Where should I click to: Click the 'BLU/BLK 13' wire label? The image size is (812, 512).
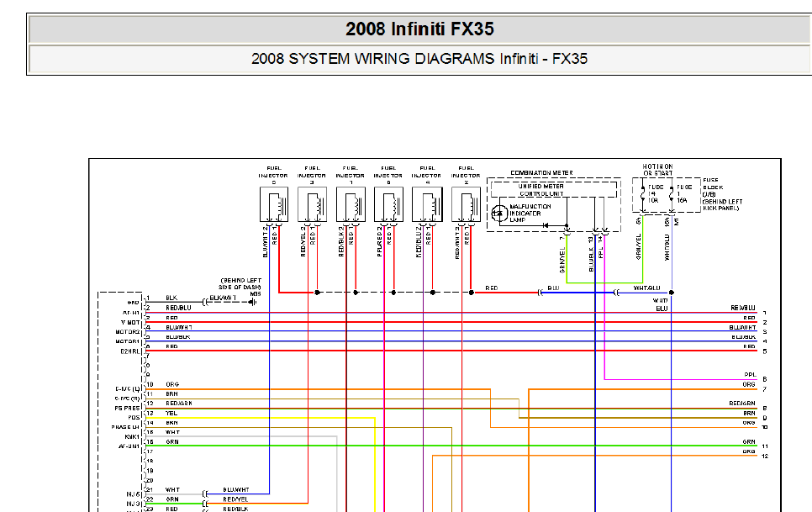(x=591, y=254)
